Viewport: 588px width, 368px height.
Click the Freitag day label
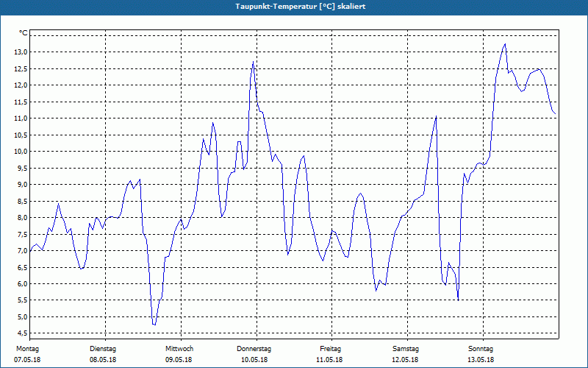click(x=330, y=349)
